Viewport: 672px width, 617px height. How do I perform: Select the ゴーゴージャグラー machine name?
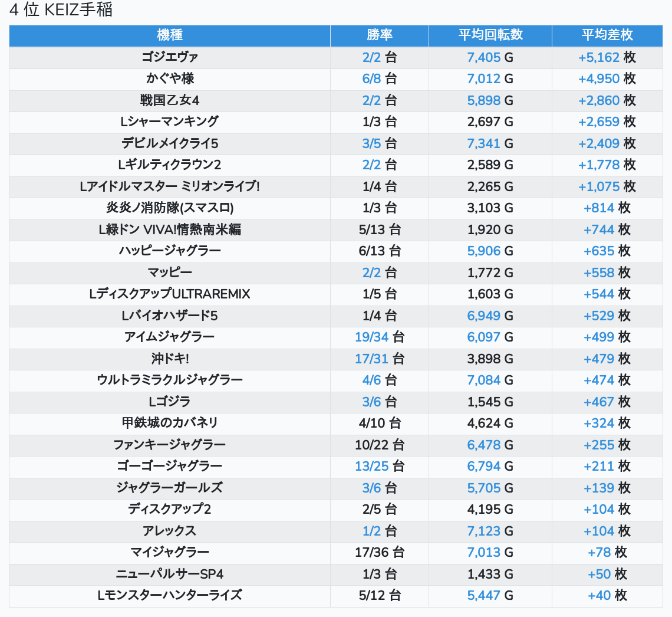click(x=170, y=467)
